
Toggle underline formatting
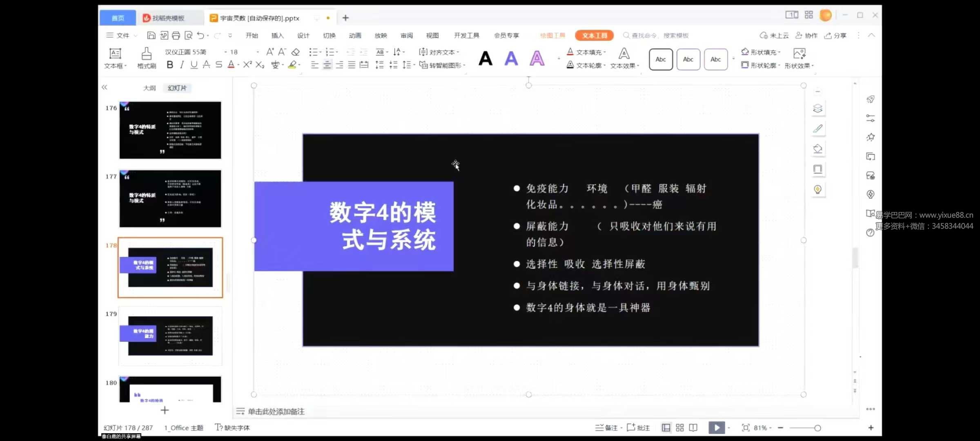[194, 65]
